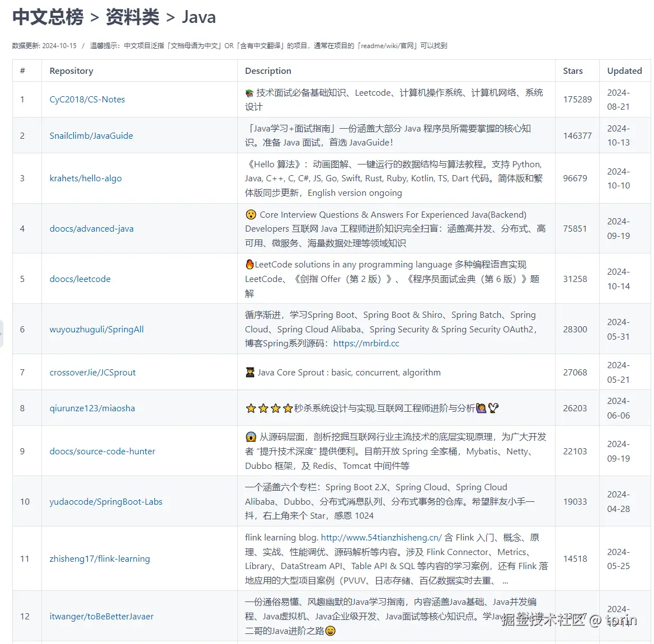Select the star count 19033
This screenshot has width=654, height=644.
575,501
